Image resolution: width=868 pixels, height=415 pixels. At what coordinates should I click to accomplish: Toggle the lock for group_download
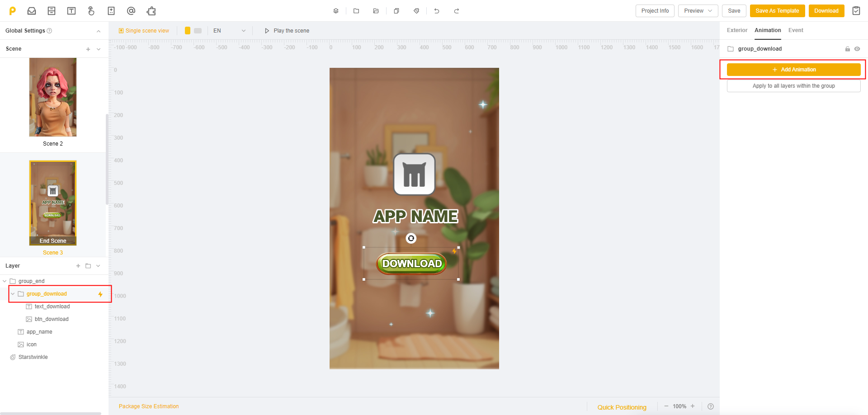pyautogui.click(x=848, y=49)
